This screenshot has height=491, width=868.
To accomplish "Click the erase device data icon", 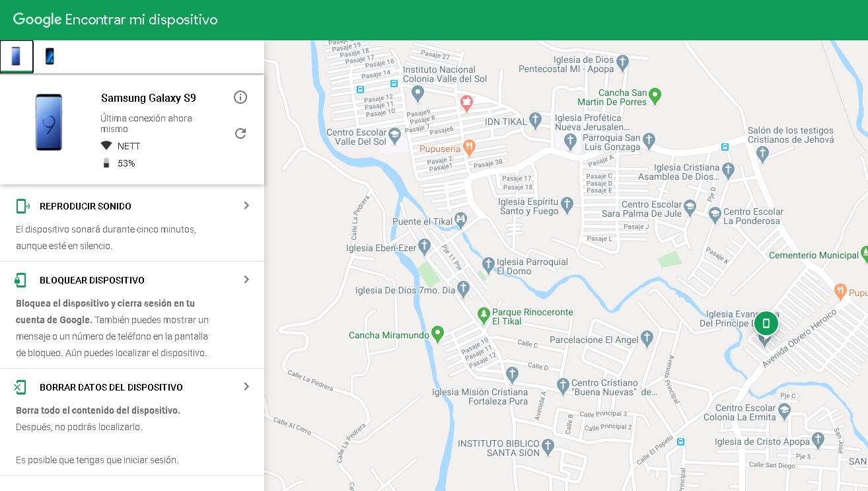I will point(20,387).
